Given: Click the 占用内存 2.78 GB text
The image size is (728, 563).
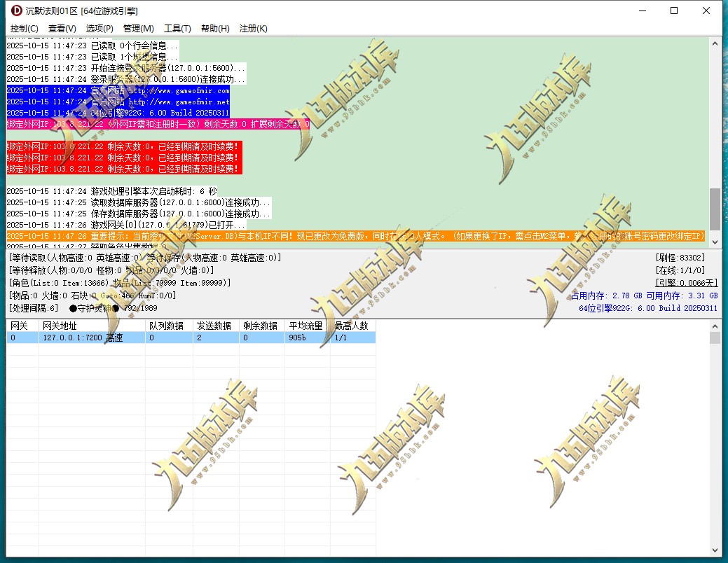Looking at the screenshot, I should [606, 296].
